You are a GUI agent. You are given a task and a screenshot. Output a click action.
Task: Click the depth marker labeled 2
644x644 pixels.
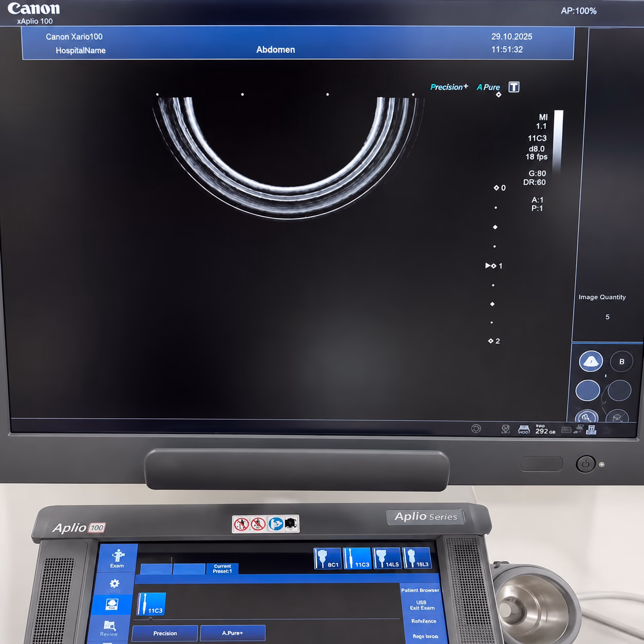click(494, 341)
